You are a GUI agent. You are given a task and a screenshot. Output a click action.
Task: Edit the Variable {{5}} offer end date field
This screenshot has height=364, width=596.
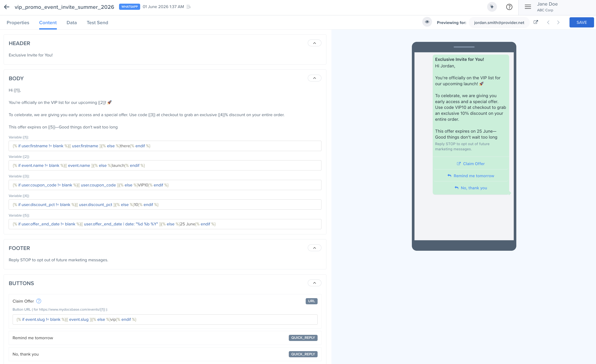[x=165, y=224]
